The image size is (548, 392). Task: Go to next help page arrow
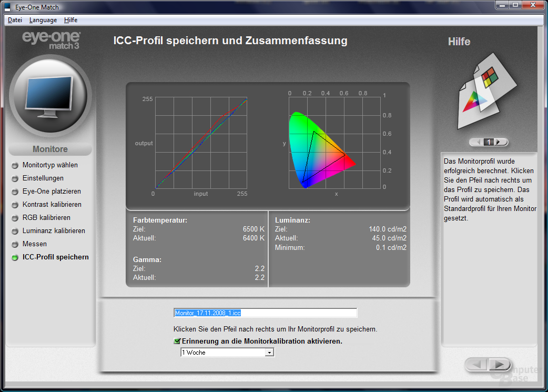pos(500,142)
